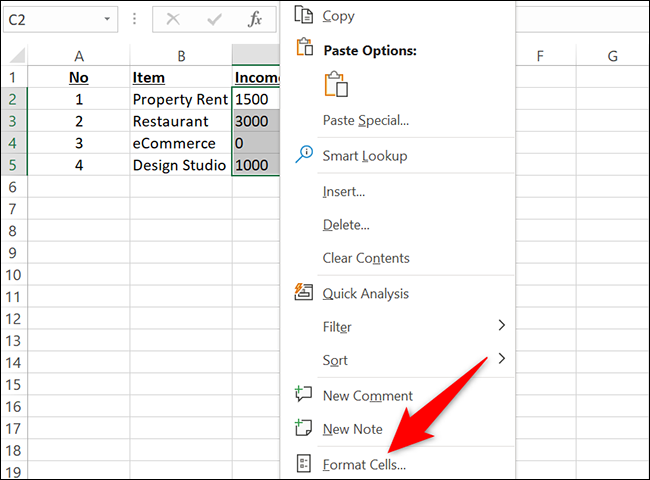Click the New Comment icon

(x=304, y=395)
